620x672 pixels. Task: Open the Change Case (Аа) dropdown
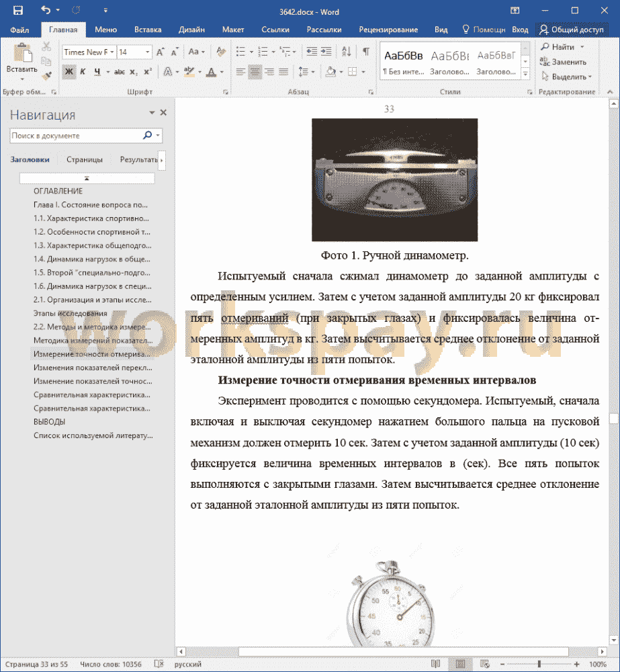[196, 52]
